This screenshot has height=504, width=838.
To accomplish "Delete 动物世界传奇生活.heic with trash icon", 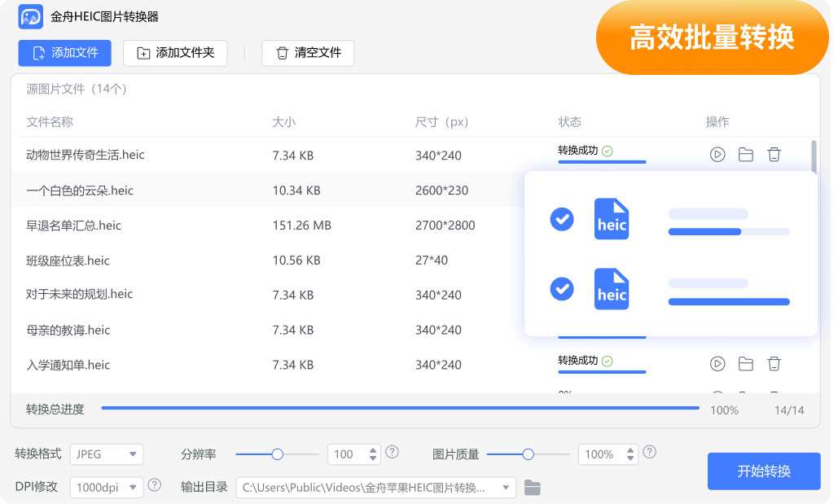I will click(x=774, y=155).
